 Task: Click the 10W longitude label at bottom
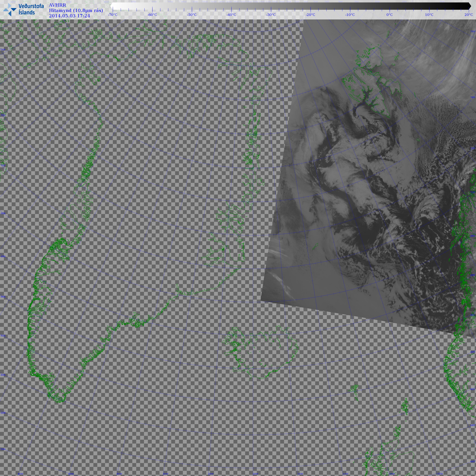345,474
